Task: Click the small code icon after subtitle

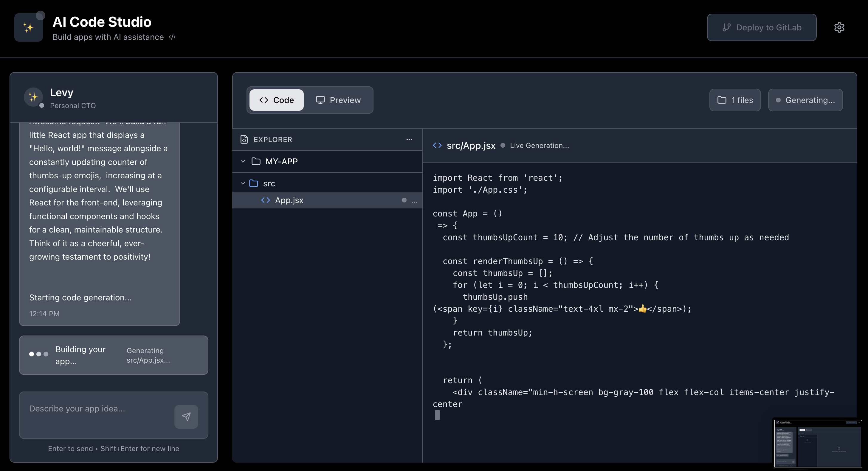Action: [172, 37]
